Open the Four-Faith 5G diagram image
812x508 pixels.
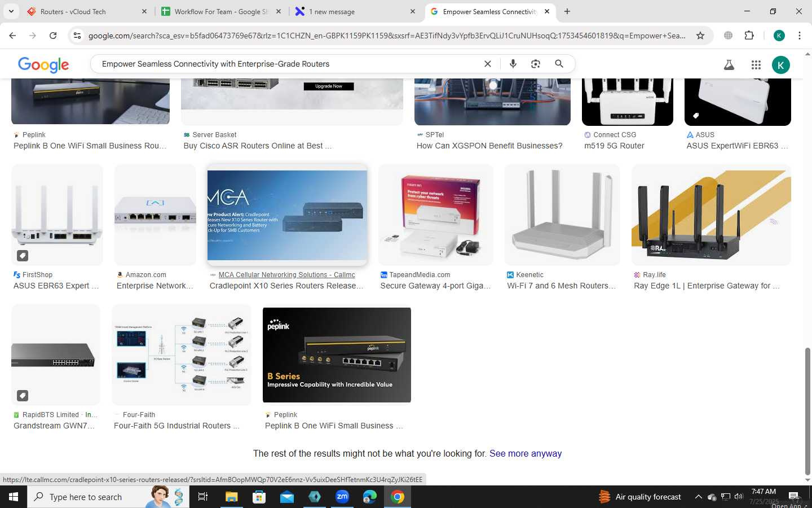(x=182, y=354)
